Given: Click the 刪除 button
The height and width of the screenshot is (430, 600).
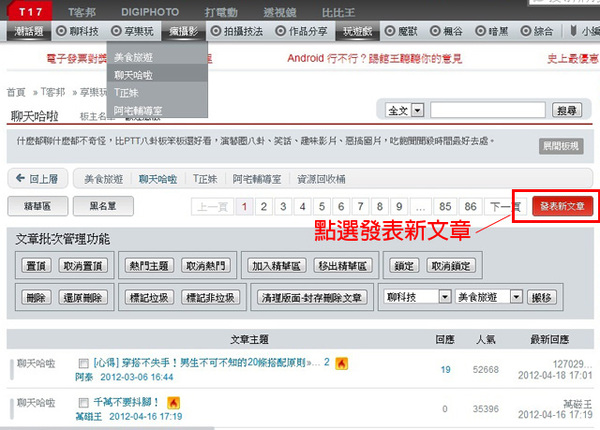Looking at the screenshot, I should pyautogui.click(x=36, y=297).
